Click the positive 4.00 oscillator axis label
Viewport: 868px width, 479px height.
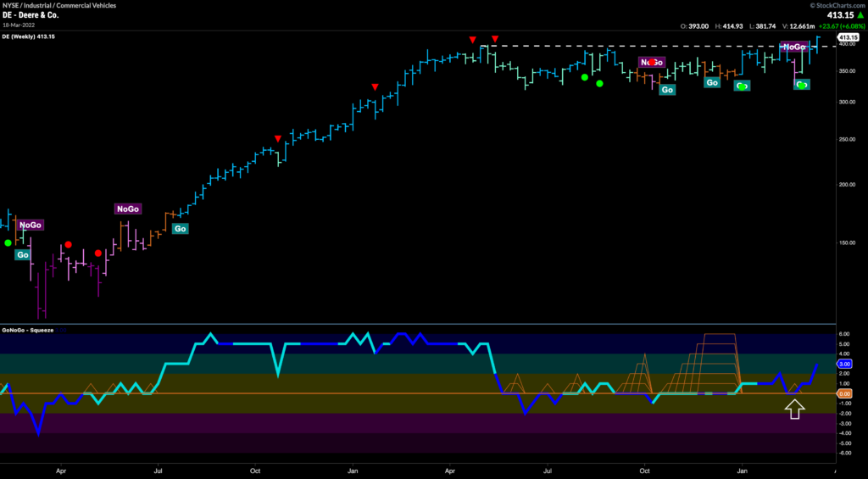tap(845, 354)
